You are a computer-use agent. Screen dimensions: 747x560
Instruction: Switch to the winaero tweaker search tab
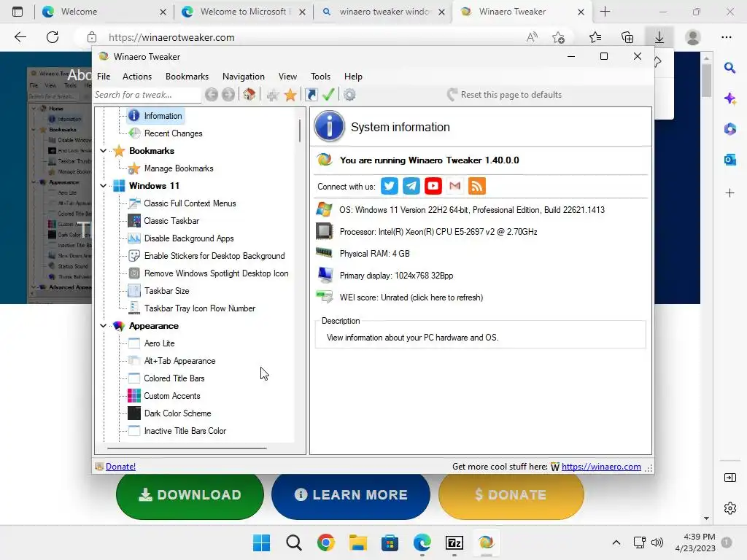pyautogui.click(x=384, y=12)
